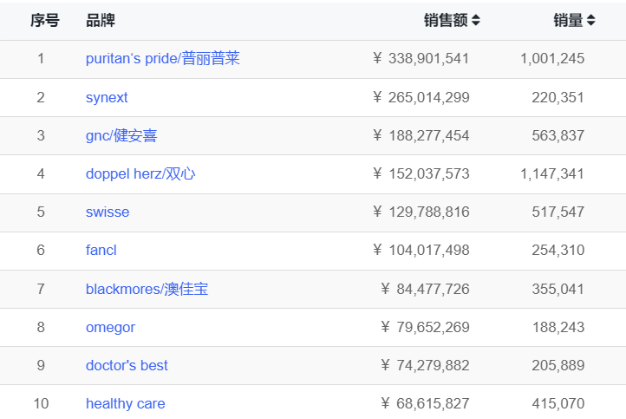
Task: Click the 销售额 column header
Action: click(x=444, y=20)
